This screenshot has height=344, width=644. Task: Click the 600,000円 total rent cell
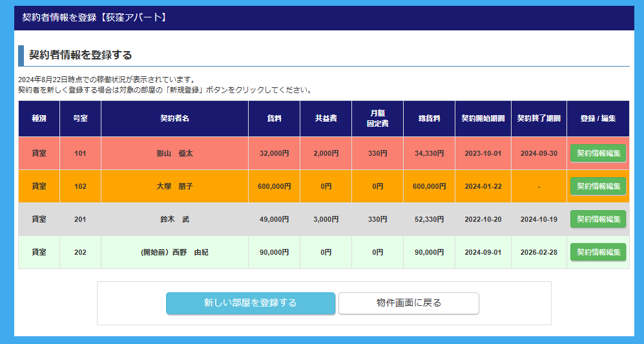429,186
